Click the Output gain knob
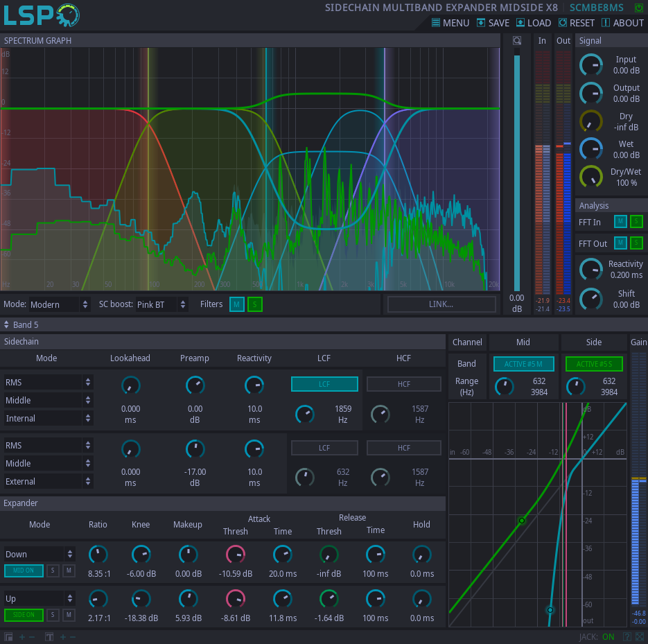Image resolution: width=648 pixels, height=644 pixels. click(591, 93)
